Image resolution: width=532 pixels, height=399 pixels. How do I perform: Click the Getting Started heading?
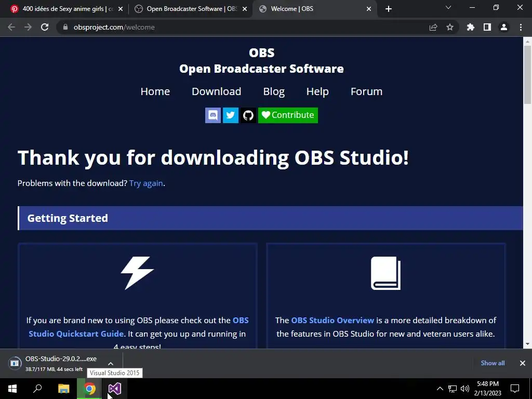pyautogui.click(x=68, y=218)
